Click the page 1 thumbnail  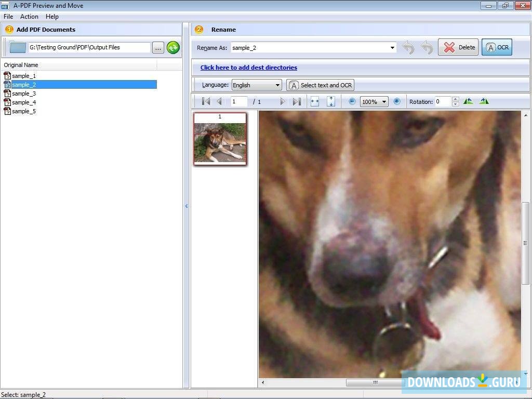(219, 138)
